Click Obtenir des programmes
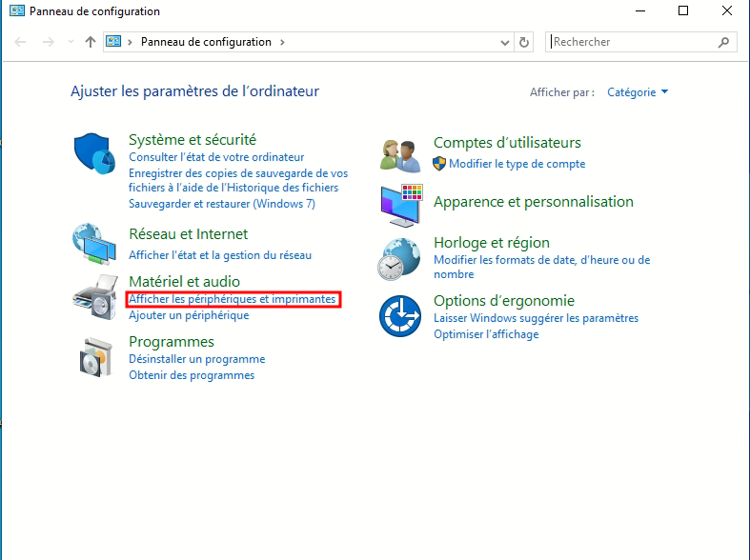Image resolution: width=750 pixels, height=560 pixels. pyautogui.click(x=192, y=375)
